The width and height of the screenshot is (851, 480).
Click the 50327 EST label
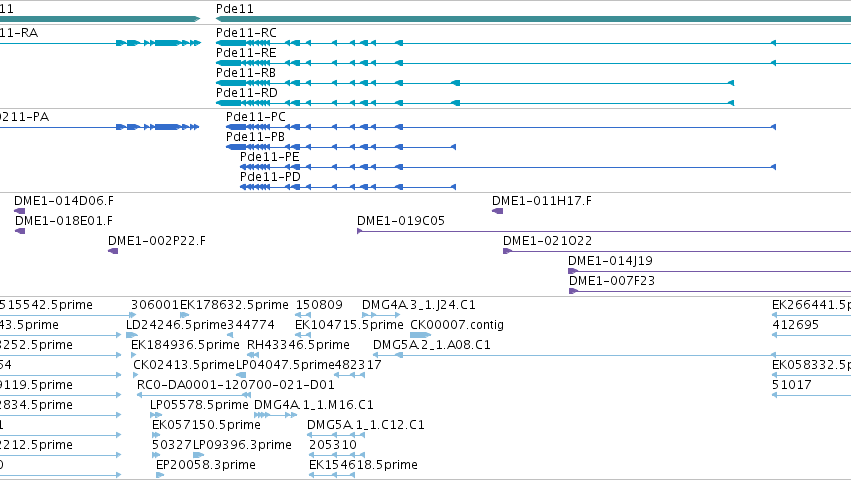(x=172, y=446)
